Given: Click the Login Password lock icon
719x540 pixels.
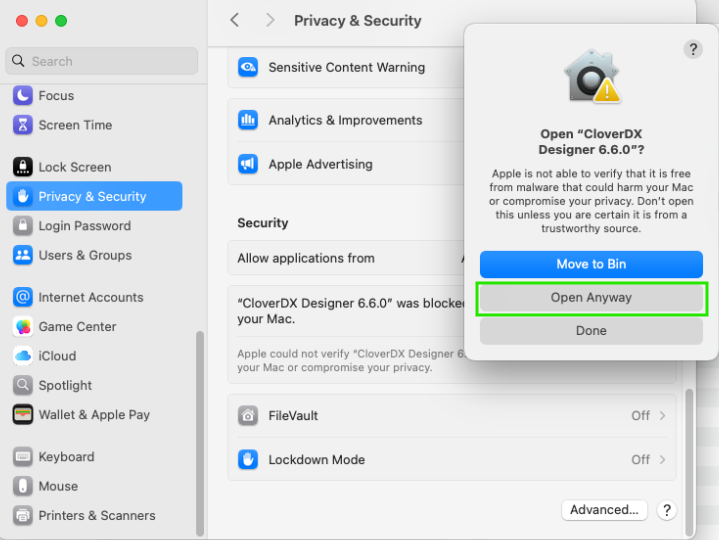Looking at the screenshot, I should click(22, 226).
